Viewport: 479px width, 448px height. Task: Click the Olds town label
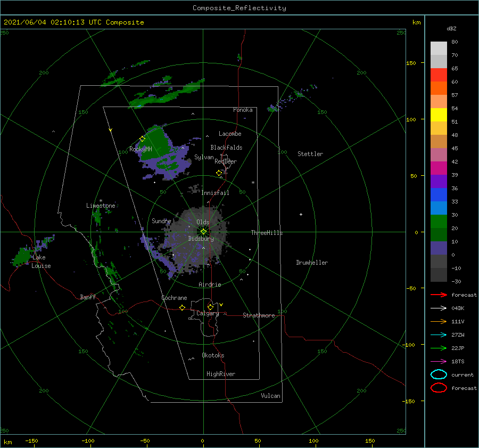point(203,222)
